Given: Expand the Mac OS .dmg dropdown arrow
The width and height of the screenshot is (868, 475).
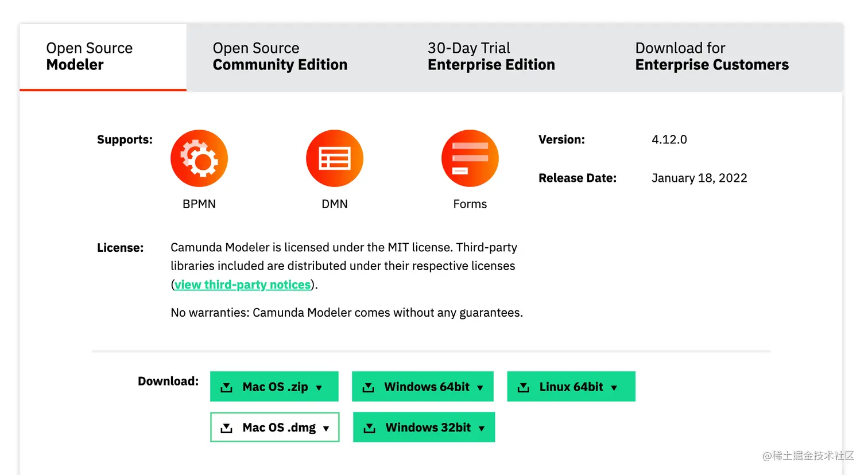Looking at the screenshot, I should coord(326,429).
